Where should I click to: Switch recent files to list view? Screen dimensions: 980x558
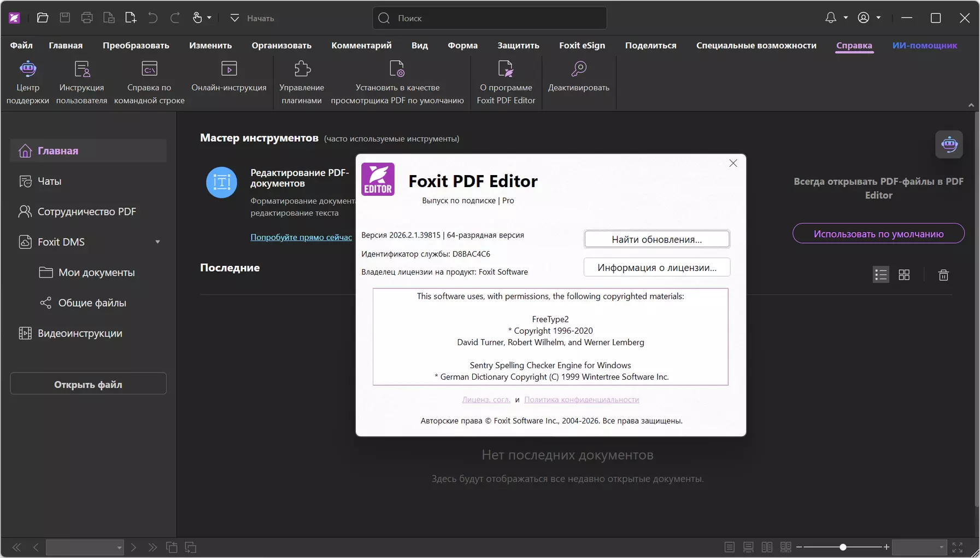pyautogui.click(x=881, y=275)
